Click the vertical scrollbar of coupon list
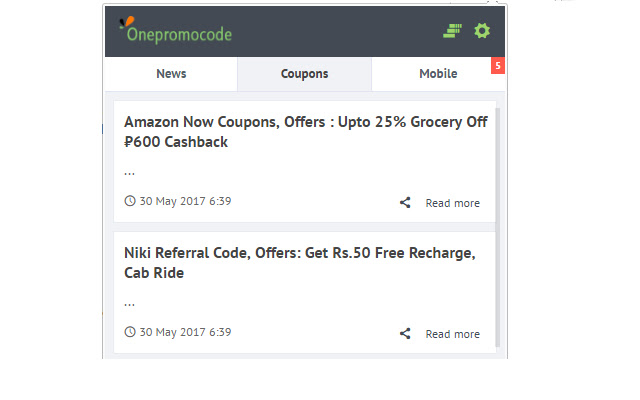The image size is (640, 400). (498, 227)
